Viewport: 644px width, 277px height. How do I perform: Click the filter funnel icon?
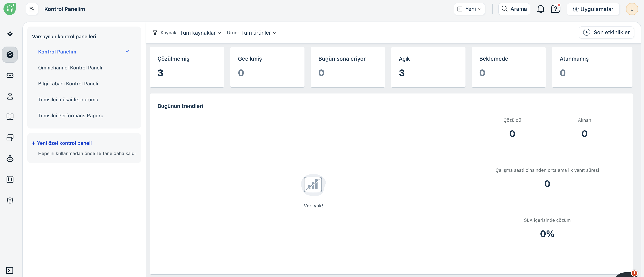point(155,33)
